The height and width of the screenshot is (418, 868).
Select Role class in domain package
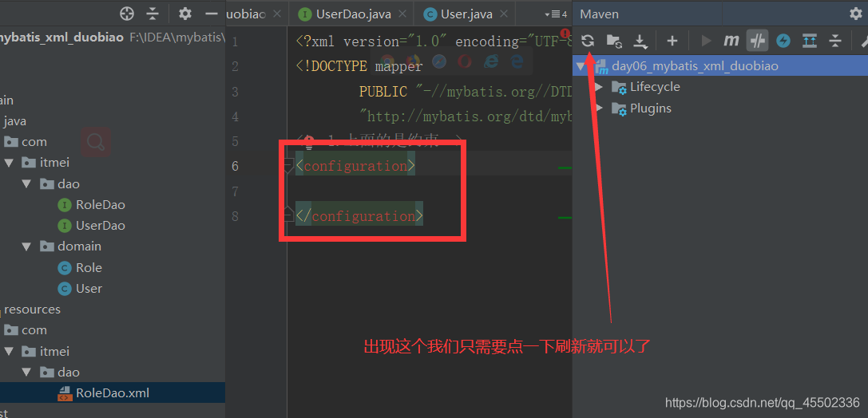[89, 267]
